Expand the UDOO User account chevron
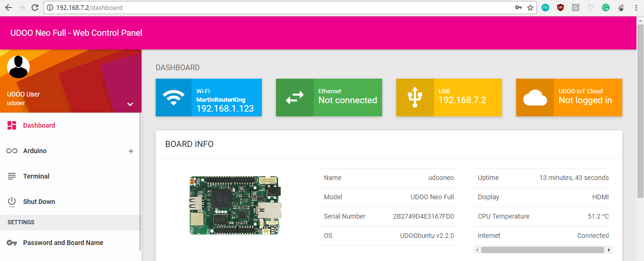The image size is (644, 261). point(130,104)
